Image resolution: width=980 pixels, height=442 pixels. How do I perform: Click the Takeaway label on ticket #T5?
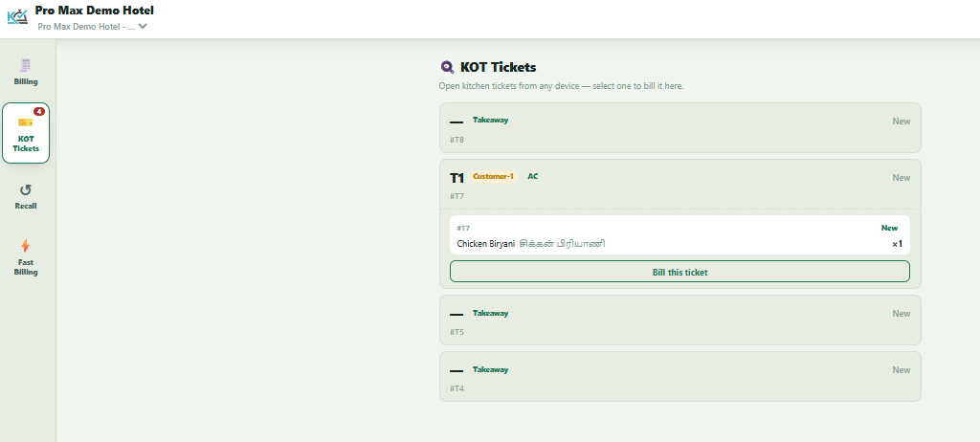(491, 313)
